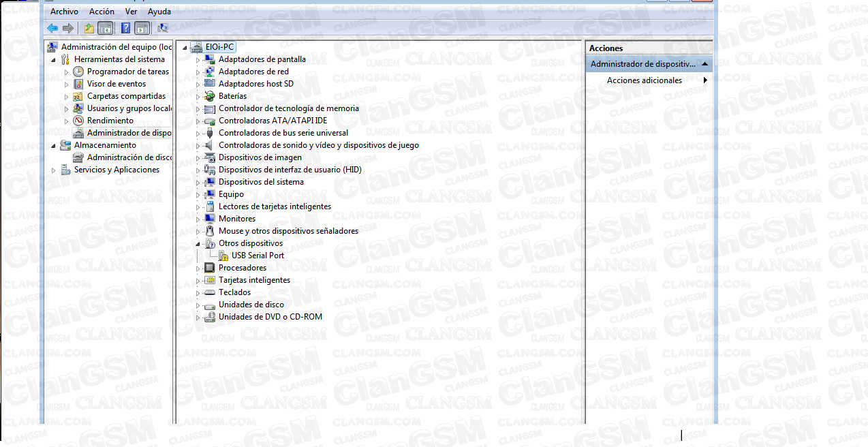Collapse the ElOi-PC root node
The height and width of the screenshot is (447, 868).
[185, 47]
